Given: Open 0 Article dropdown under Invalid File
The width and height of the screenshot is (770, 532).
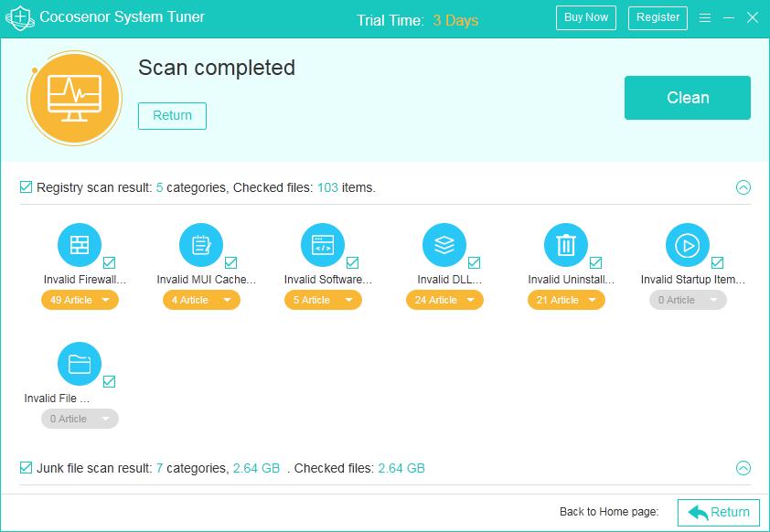Looking at the screenshot, I should tap(80, 419).
